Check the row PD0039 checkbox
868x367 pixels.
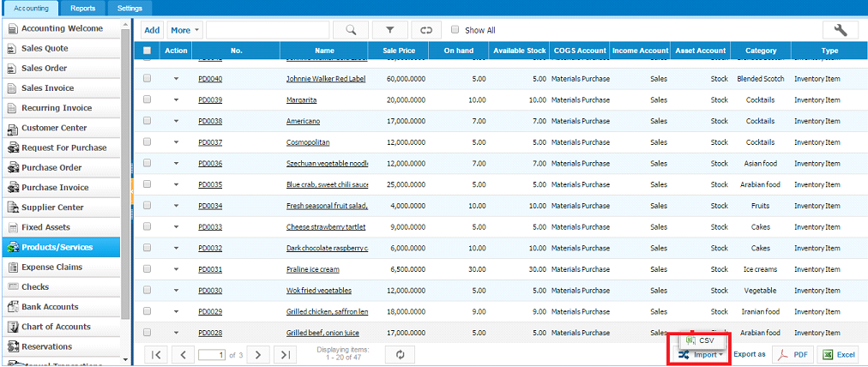[x=148, y=99]
